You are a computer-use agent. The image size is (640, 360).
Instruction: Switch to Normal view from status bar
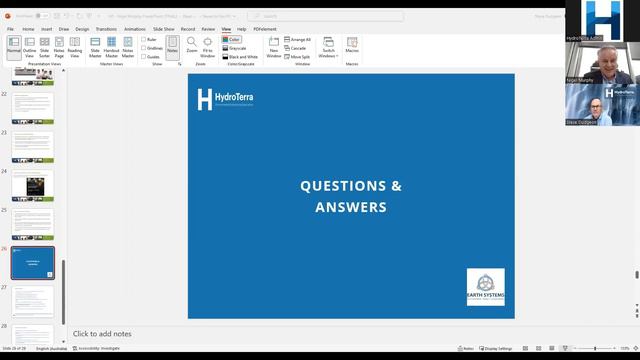[525, 349]
